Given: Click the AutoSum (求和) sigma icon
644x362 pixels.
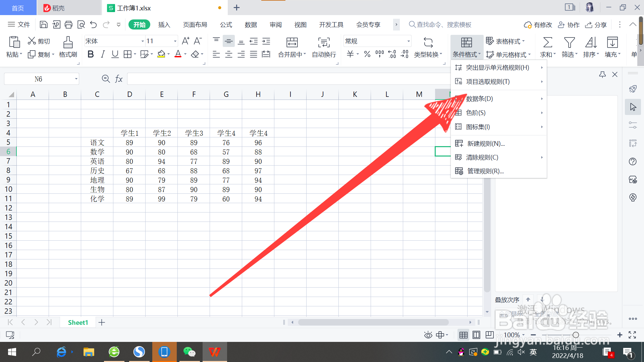Looking at the screenshot, I should pyautogui.click(x=547, y=43).
